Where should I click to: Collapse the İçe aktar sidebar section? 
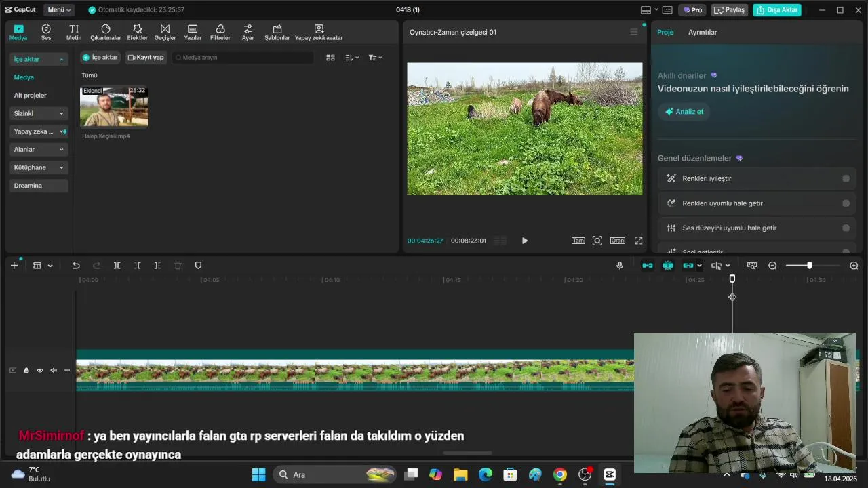(x=62, y=60)
